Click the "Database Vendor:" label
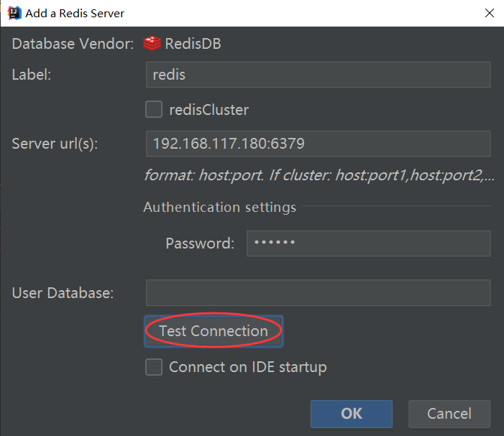The width and height of the screenshot is (504, 436). point(73,44)
